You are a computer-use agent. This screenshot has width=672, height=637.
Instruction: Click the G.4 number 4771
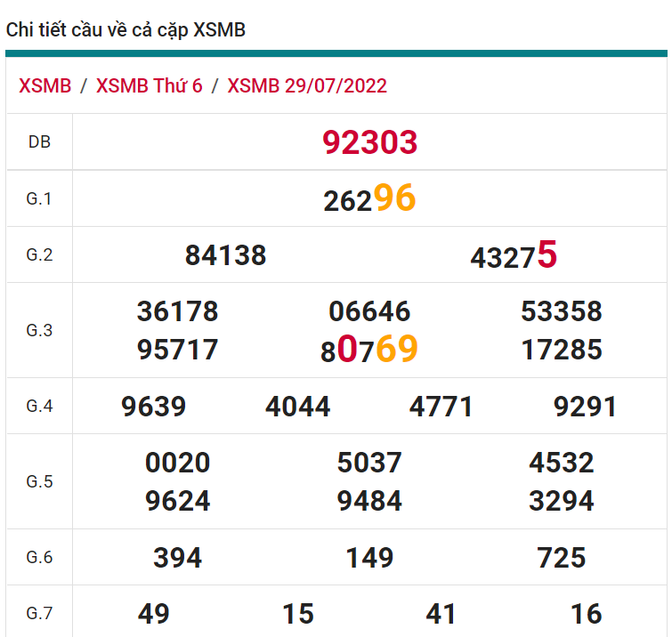(441, 407)
